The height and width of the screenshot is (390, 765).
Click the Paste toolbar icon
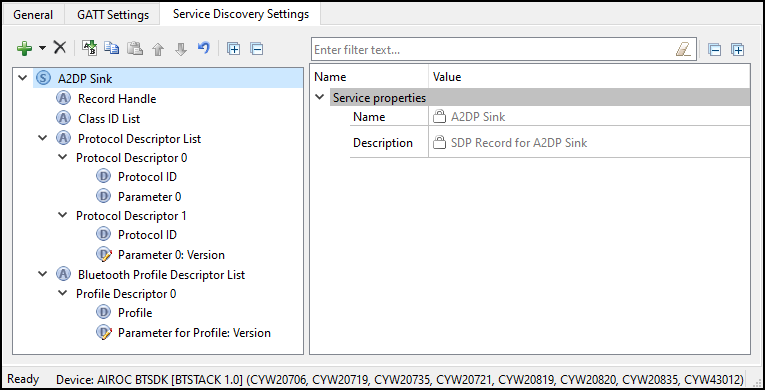[x=135, y=48]
